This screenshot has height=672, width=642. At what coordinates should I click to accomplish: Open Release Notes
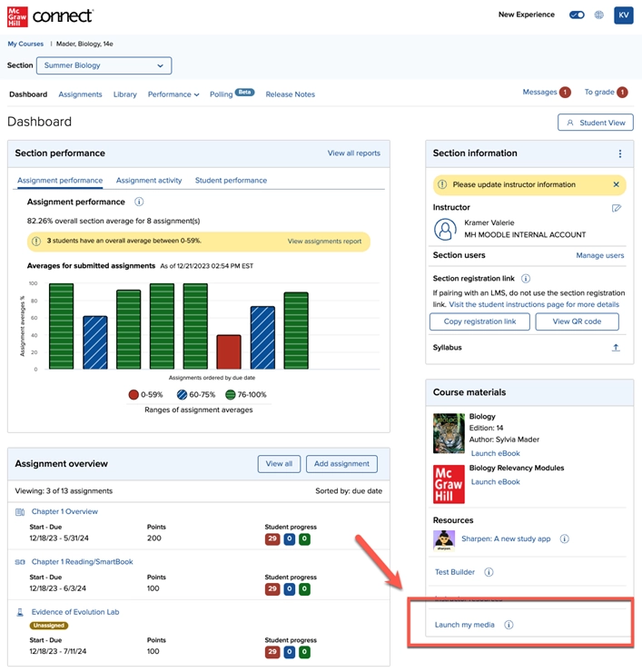tap(291, 94)
